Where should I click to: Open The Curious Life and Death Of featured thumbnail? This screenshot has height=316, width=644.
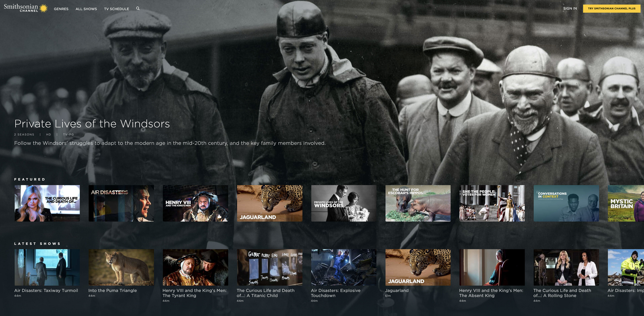click(x=47, y=203)
